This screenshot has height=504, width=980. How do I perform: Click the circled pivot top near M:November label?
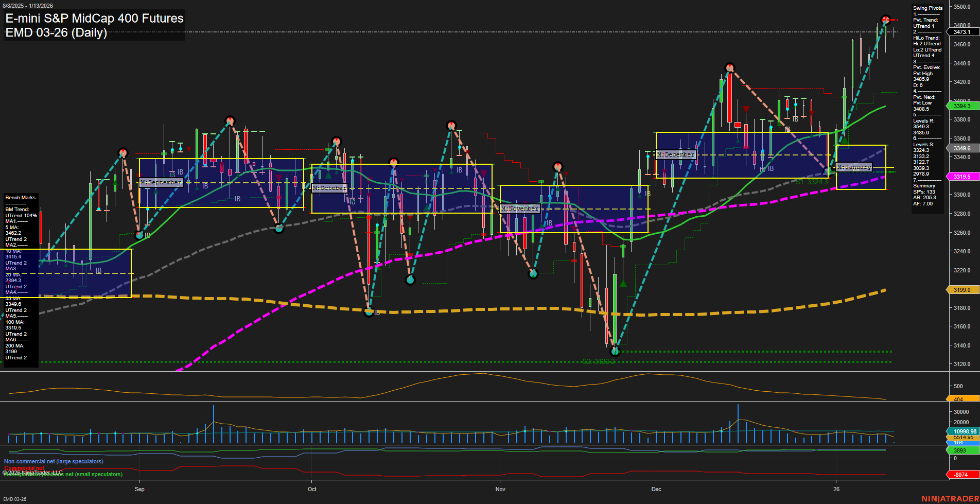(x=558, y=166)
